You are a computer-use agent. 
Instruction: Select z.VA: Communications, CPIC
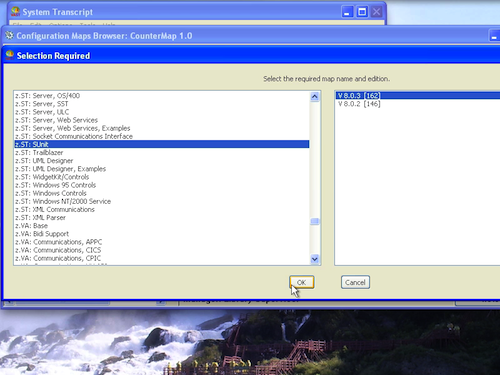[162, 258]
